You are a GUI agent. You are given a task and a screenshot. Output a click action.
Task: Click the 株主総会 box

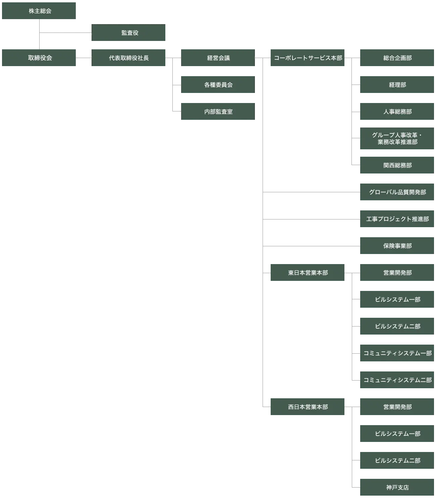(x=39, y=11)
